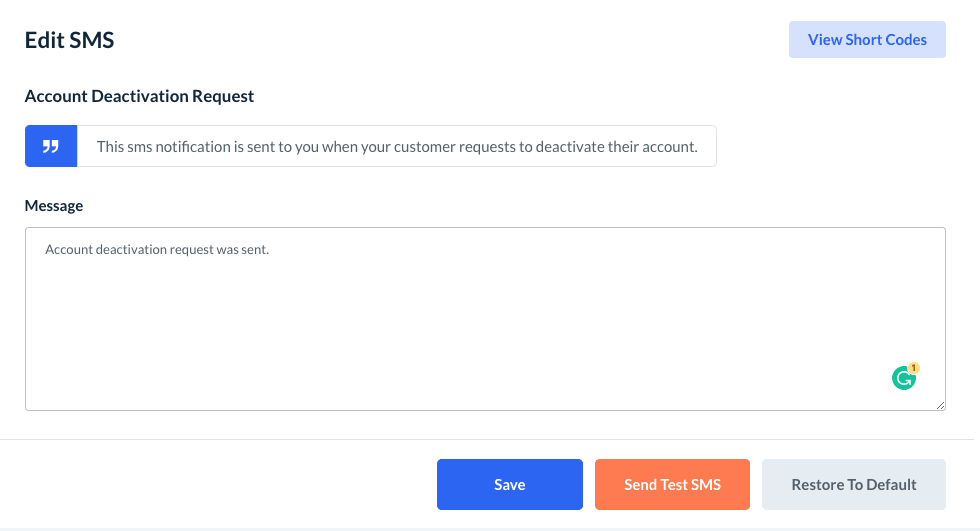Click the 'Account Deactivation Request' title
Screen dimensions: 980x531
click(139, 97)
